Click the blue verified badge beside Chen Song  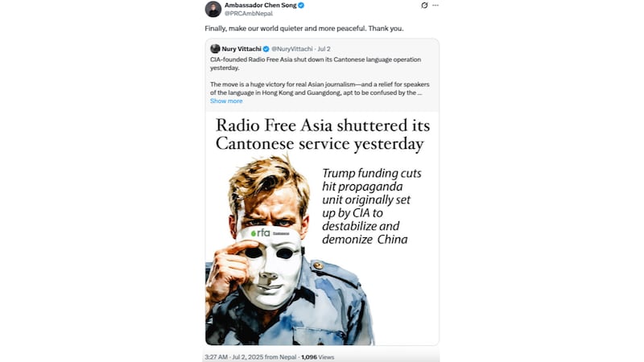pos(301,6)
